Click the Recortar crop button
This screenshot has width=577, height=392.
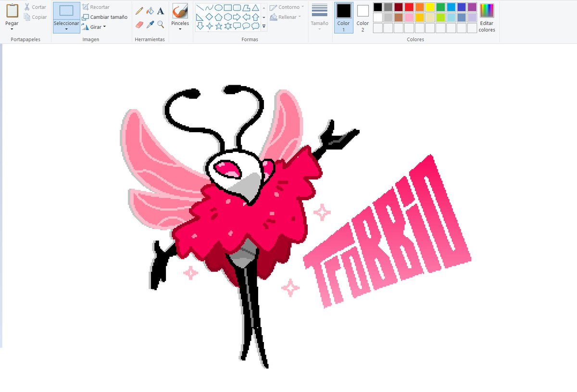(96, 7)
